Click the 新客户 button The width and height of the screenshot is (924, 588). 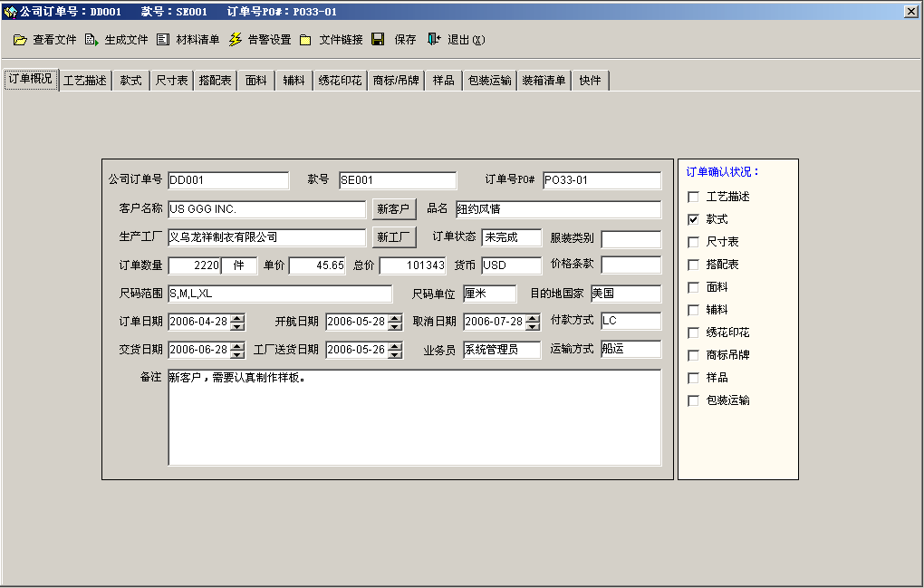pos(394,208)
